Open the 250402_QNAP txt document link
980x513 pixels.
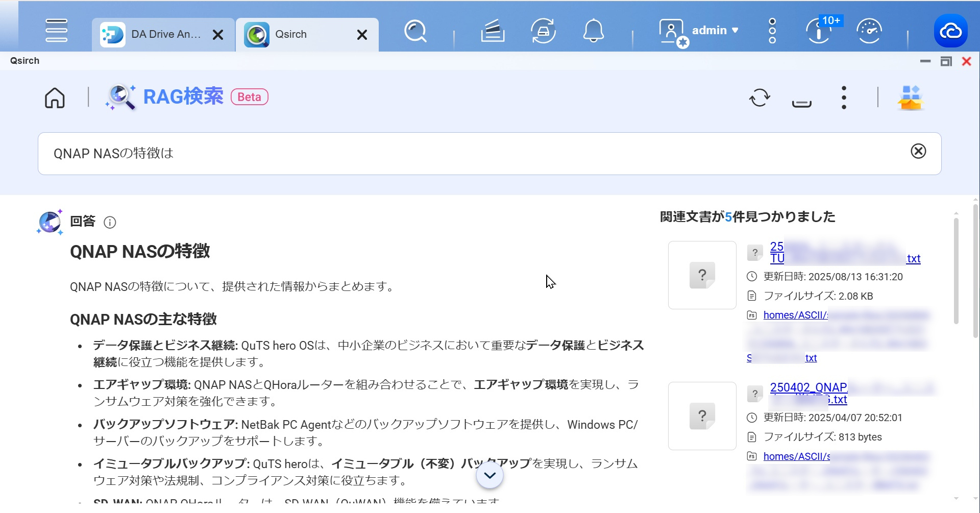[x=808, y=394]
